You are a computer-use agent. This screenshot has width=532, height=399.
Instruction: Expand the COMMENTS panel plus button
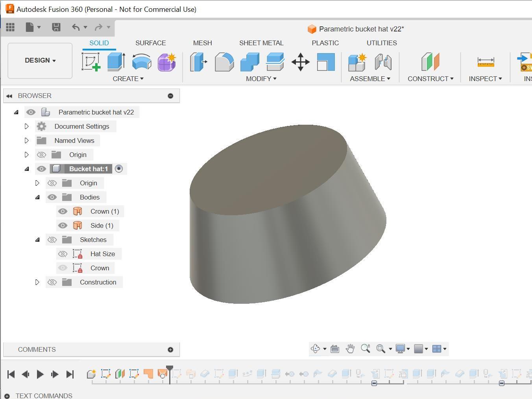click(170, 349)
